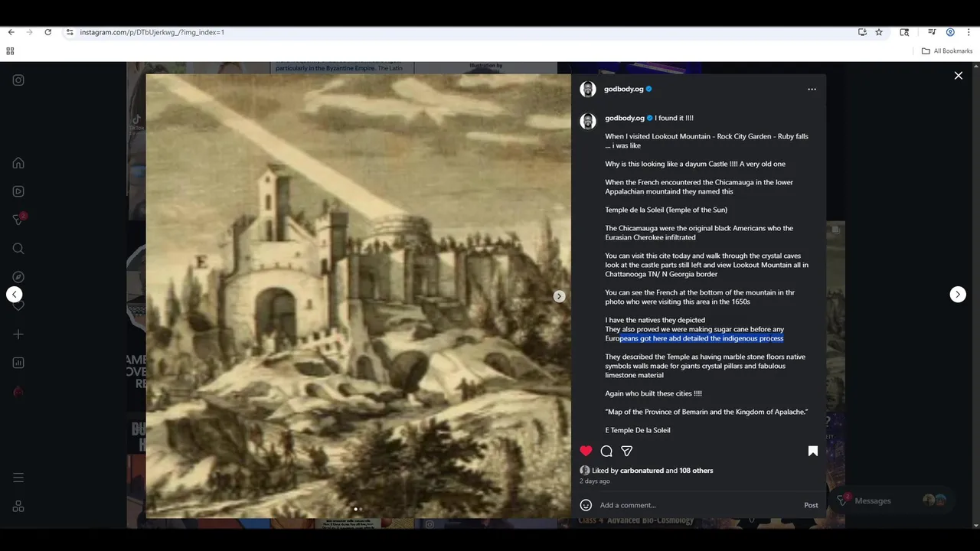Open notifications heart in sidebar
This screenshot has height=551, width=980.
pyautogui.click(x=18, y=305)
